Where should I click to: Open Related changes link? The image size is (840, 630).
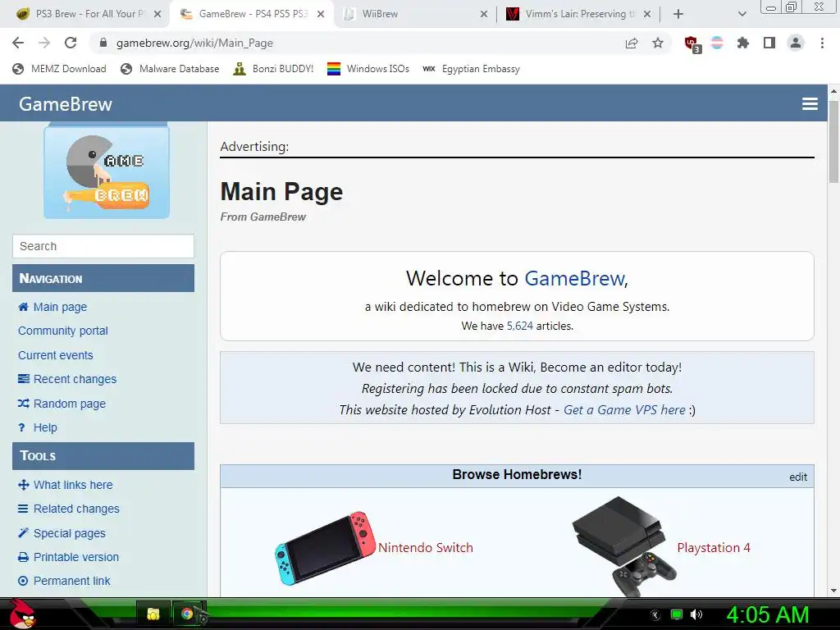tap(69, 509)
